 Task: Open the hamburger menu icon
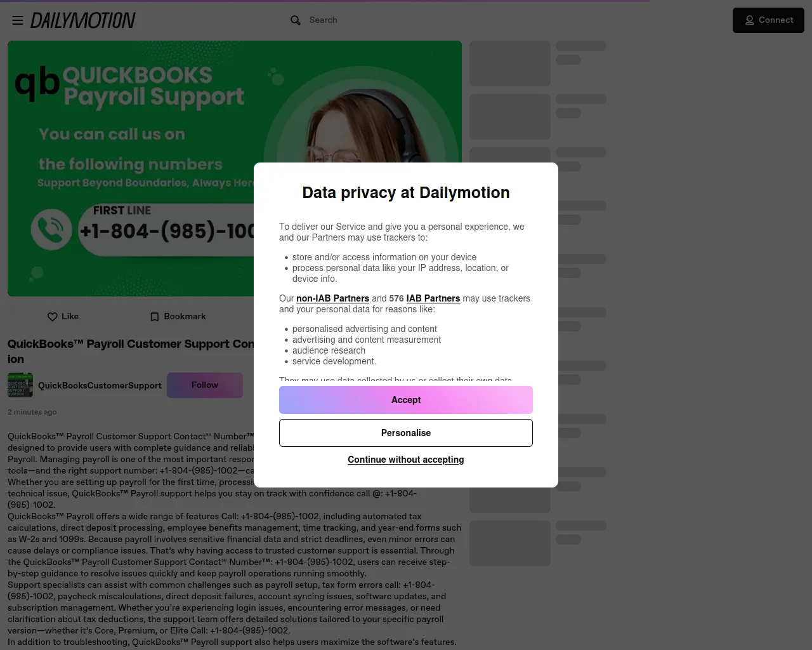pos(18,20)
